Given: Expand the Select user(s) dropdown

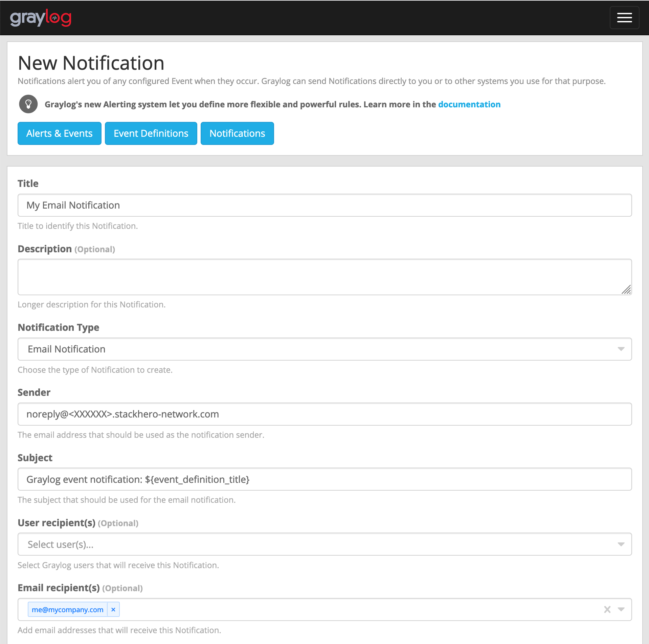Looking at the screenshot, I should [621, 544].
